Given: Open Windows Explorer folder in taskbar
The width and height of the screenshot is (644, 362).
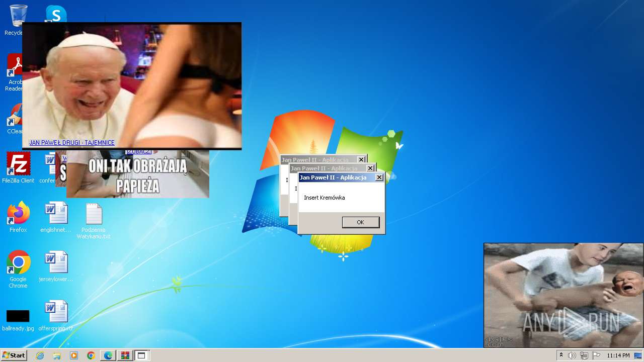Looking at the screenshot, I should click(57, 355).
